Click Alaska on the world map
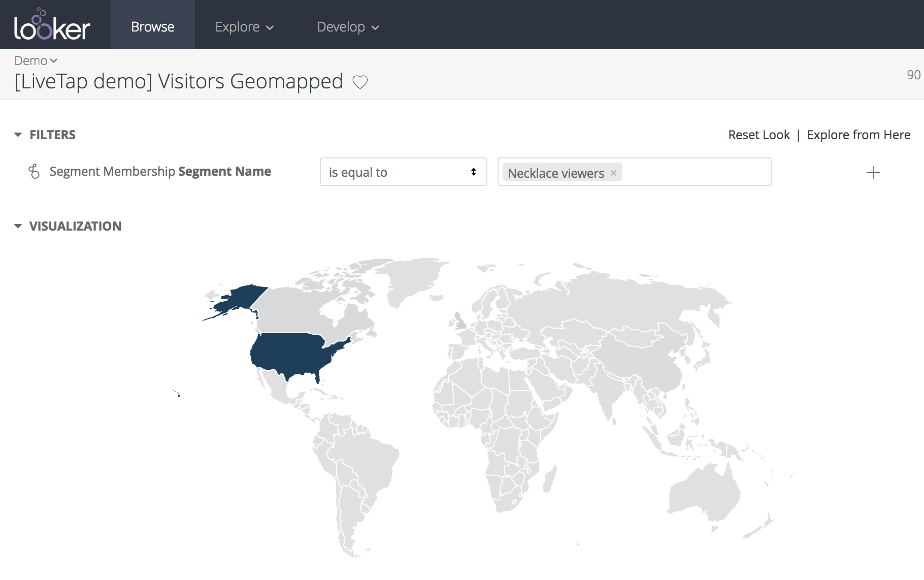Image resolution: width=924 pixels, height=580 pixels. point(239,300)
